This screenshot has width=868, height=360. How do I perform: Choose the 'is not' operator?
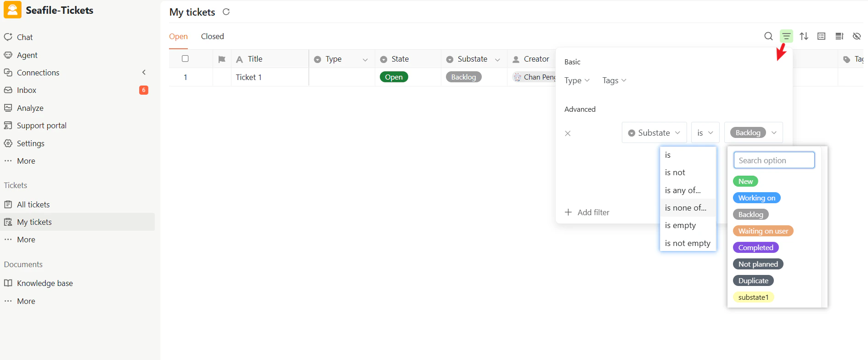tap(688, 172)
